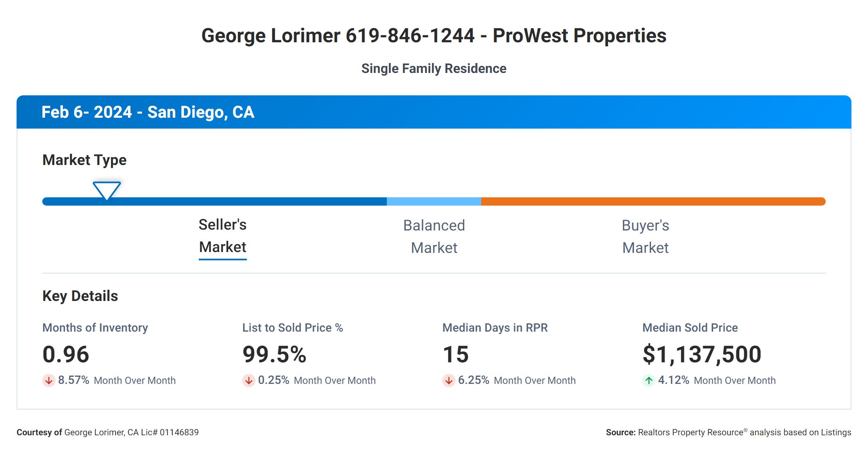Click the orange Buyer's Market bar segment
The height and width of the screenshot is (456, 868).
(653, 201)
